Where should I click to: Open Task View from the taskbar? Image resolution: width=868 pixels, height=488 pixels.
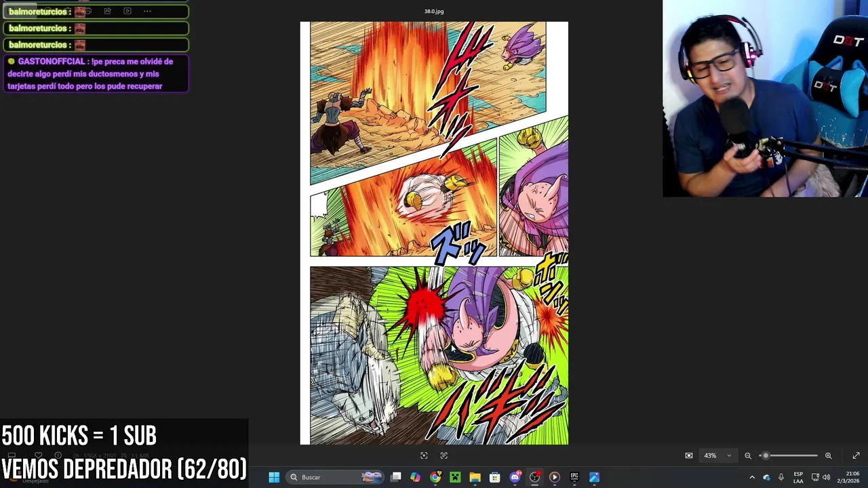[396, 477]
